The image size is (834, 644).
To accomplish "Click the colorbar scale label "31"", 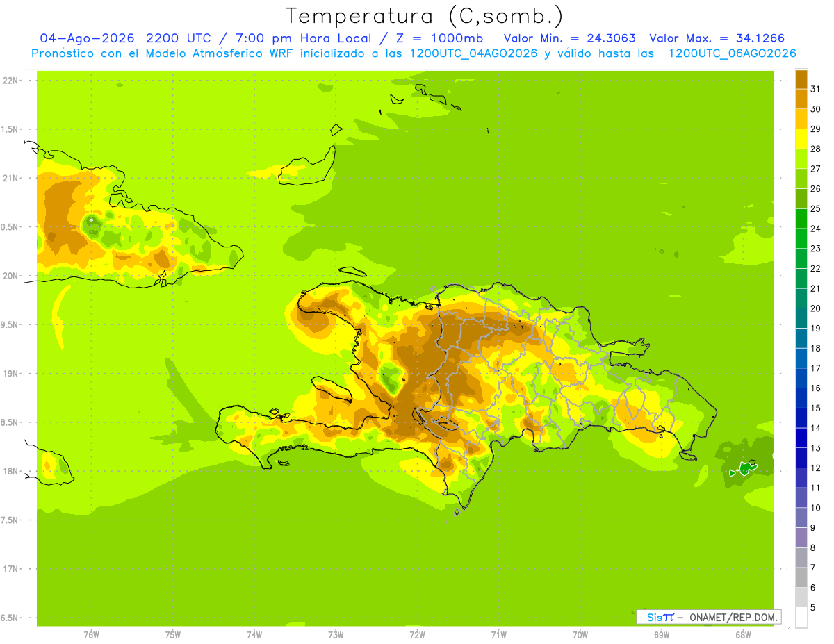I will point(815,89).
